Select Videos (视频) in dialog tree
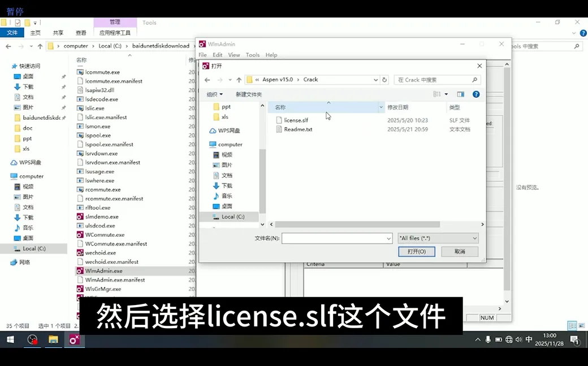 click(223, 155)
